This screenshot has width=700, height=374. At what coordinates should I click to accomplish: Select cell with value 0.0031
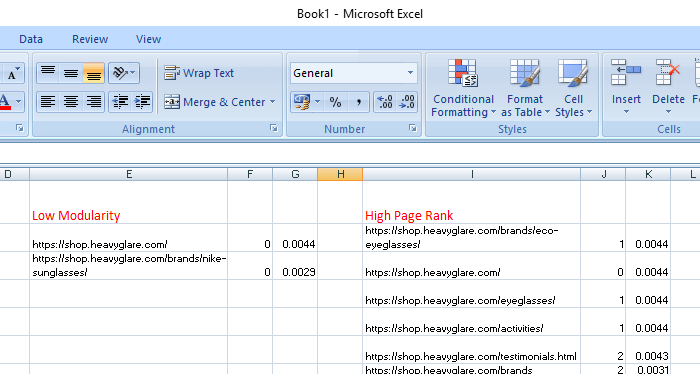[648, 369]
